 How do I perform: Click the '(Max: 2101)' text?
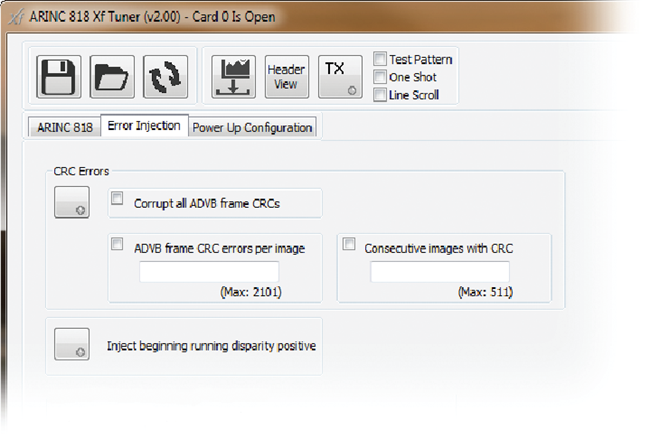point(251,292)
